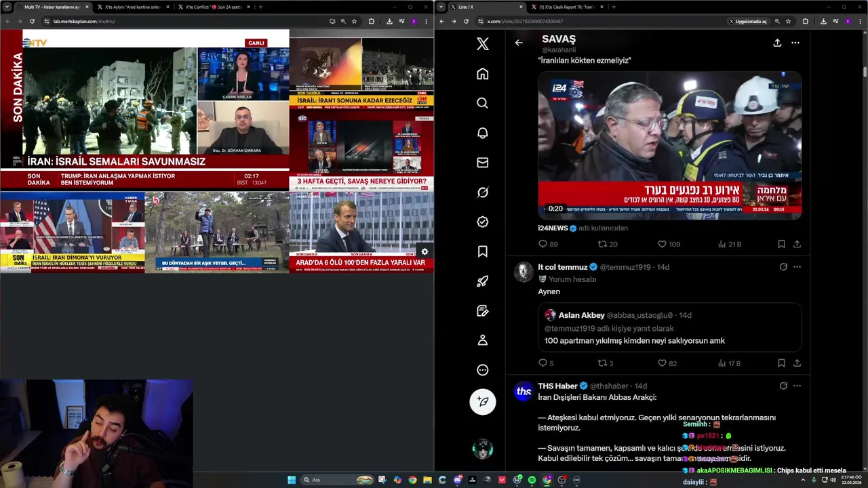The height and width of the screenshot is (488, 868).
Task: Expand tab search chevron in Multi TV window
Action: [7, 7]
